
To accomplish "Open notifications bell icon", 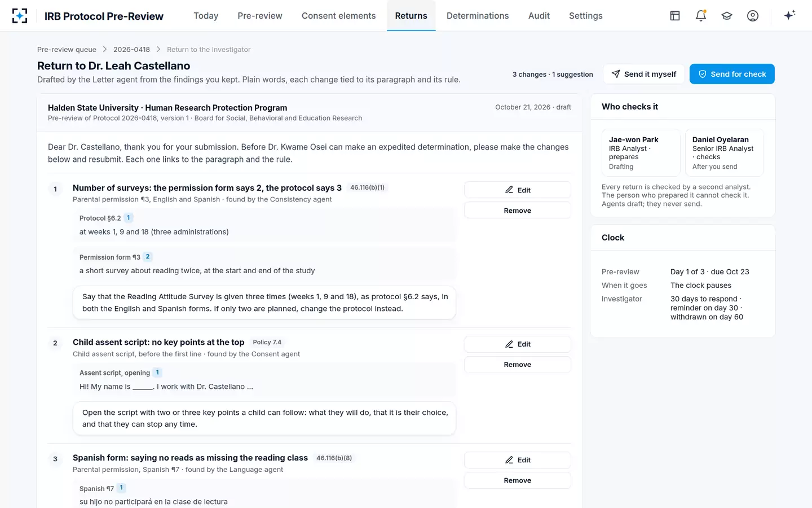I will click(x=701, y=16).
